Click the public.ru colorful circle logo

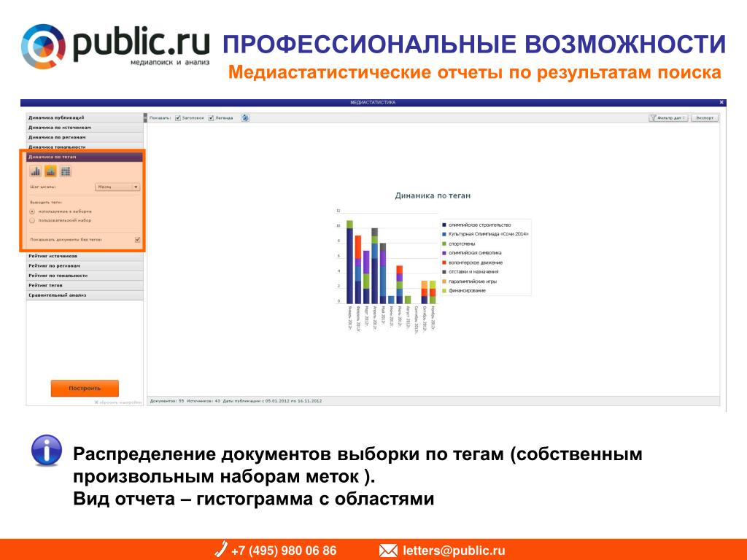(x=43, y=46)
